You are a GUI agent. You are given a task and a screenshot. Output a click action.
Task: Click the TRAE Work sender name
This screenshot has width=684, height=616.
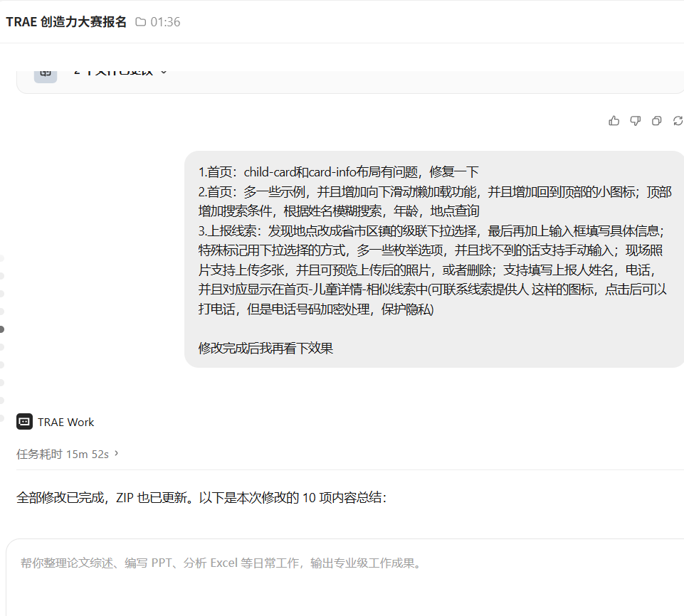click(65, 422)
